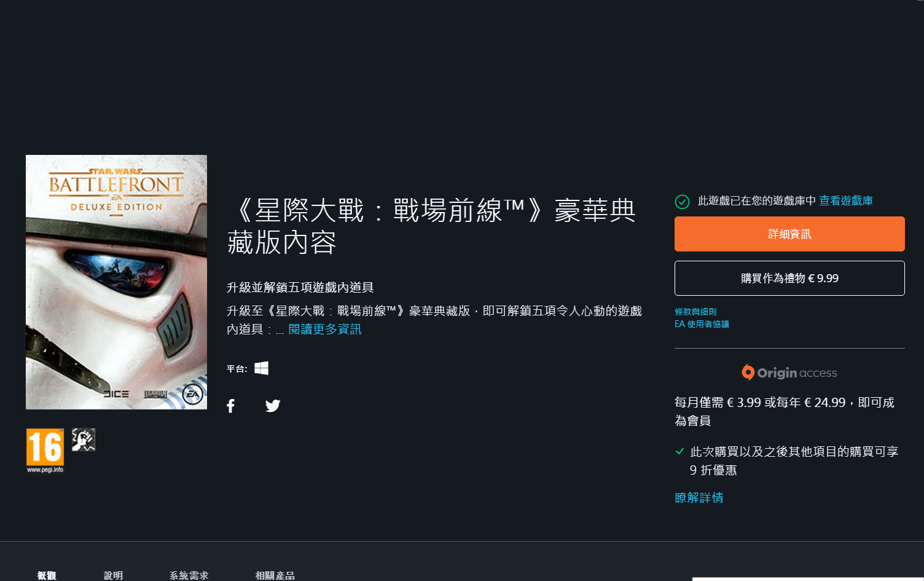The image size is (924, 581).
Task: Click the PEGI 16 age rating badge
Action: [45, 451]
